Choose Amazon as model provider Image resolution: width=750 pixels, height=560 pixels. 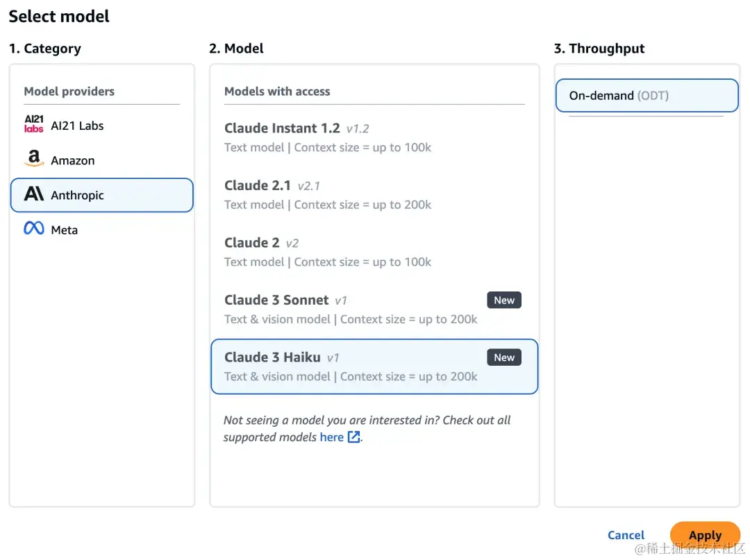[x=72, y=160]
